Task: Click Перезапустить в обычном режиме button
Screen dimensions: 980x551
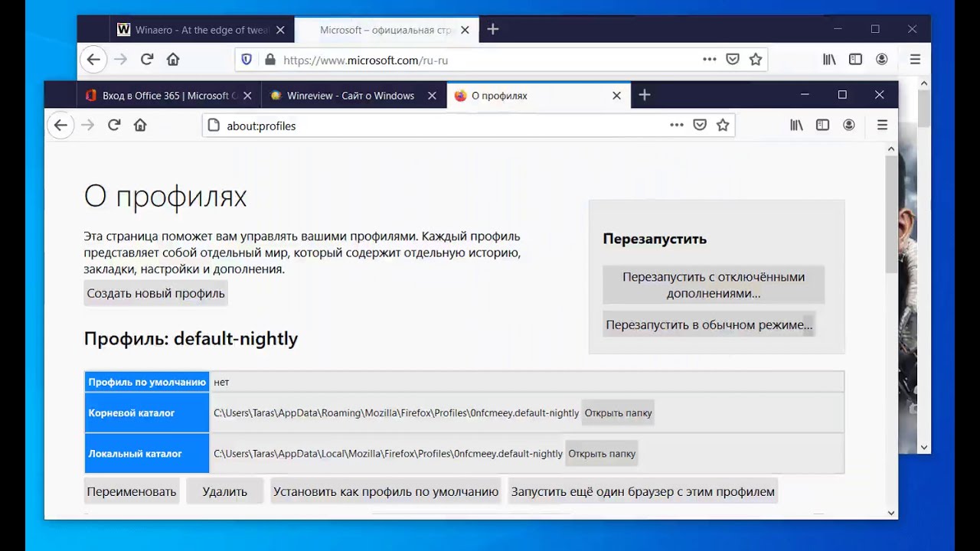Action: (x=709, y=324)
